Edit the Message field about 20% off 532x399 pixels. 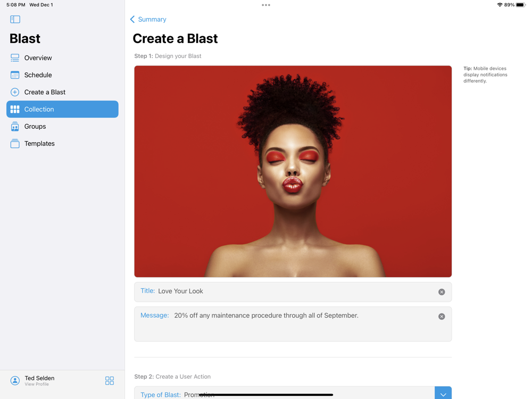tap(293, 324)
